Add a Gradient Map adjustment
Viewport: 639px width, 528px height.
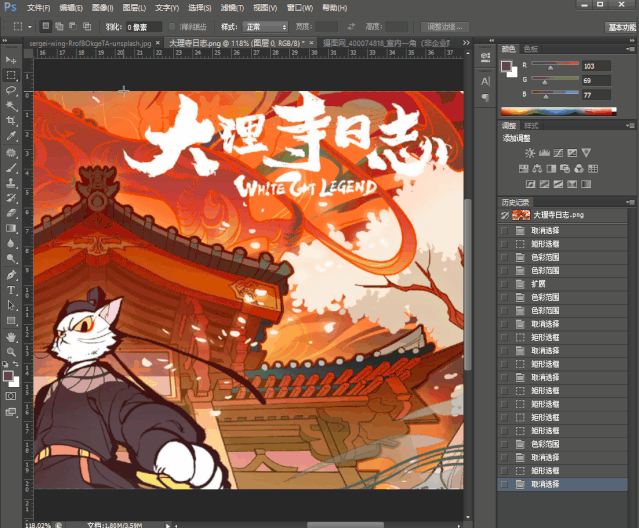(x=586, y=184)
